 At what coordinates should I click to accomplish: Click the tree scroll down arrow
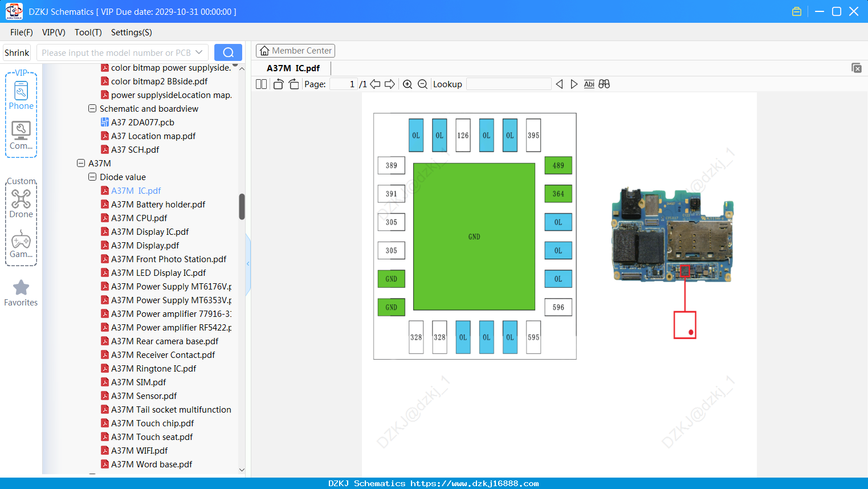tap(242, 470)
